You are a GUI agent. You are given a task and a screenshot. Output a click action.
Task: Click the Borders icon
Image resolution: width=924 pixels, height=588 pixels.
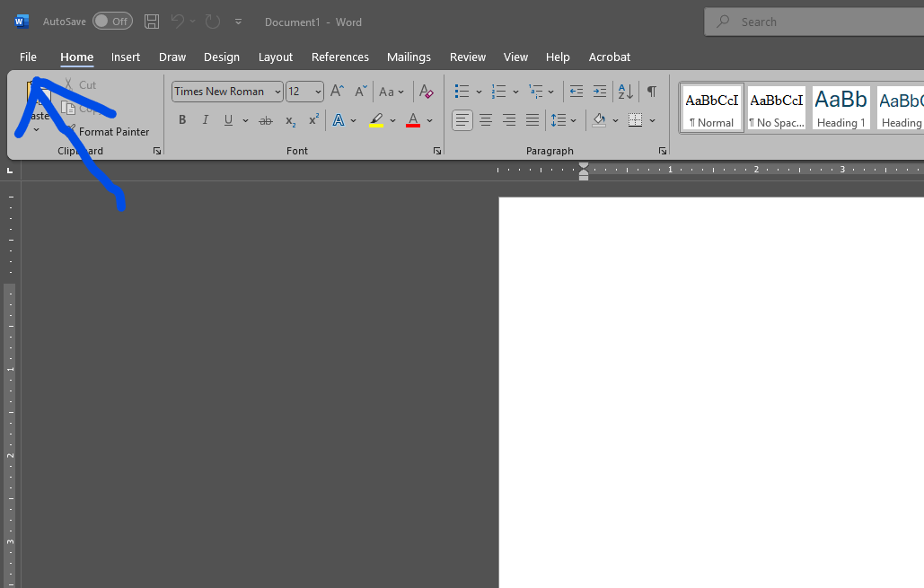(x=635, y=120)
